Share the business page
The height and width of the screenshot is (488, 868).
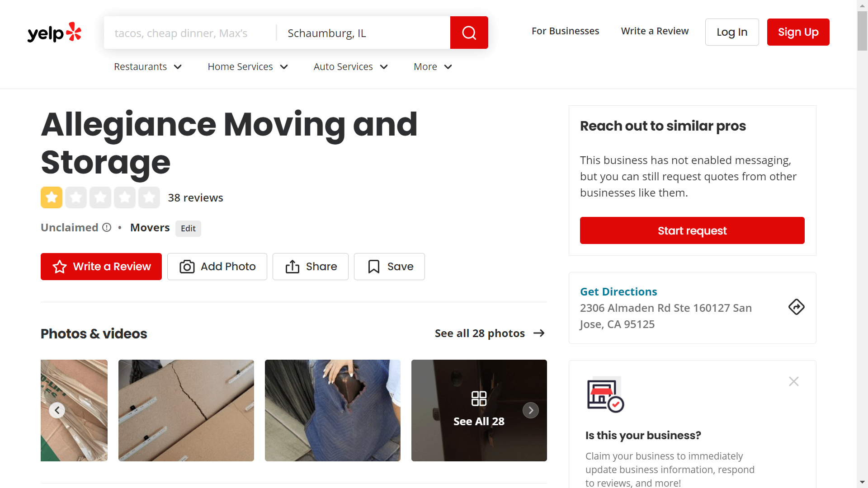pos(311,267)
